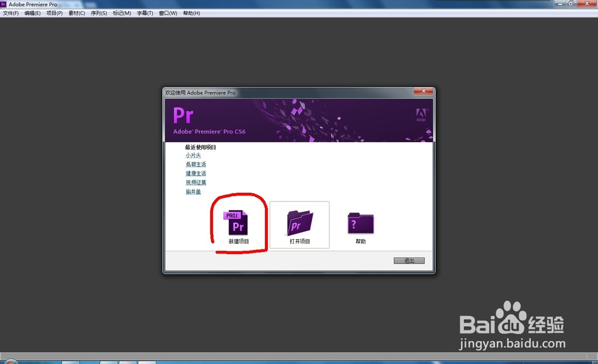
Task: Open the Open Project (打开项目) folder icon
Action: click(x=300, y=222)
